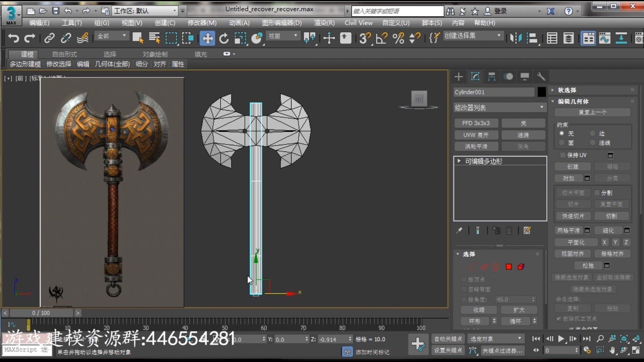Image resolution: width=644 pixels, height=362 pixels.
Task: Enable the 保持 UV checkbox
Action: [x=563, y=155]
